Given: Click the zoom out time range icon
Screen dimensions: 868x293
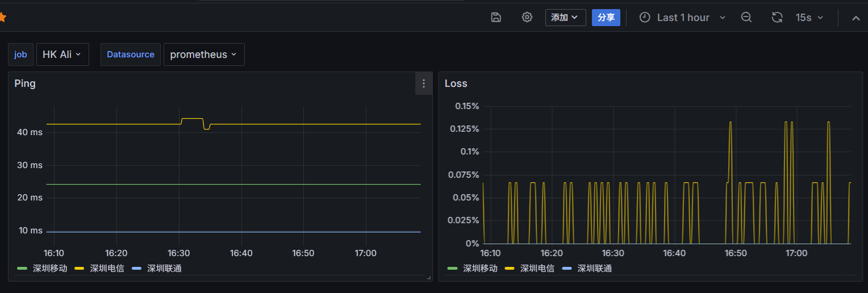Looking at the screenshot, I should [x=746, y=18].
